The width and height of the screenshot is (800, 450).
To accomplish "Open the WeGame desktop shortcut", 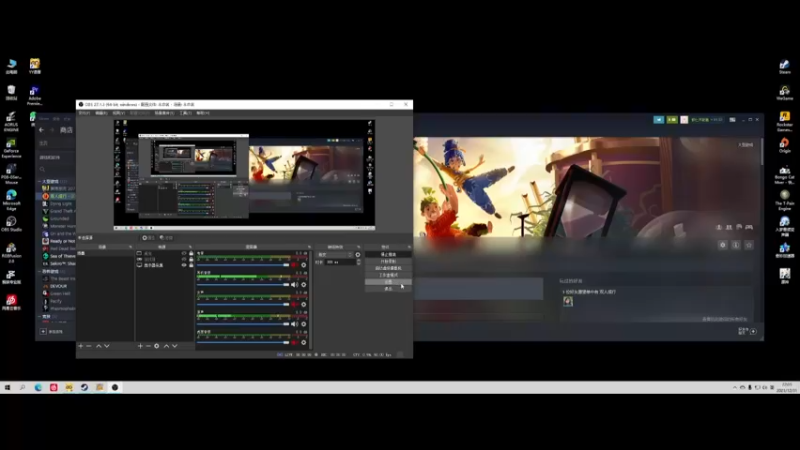I will click(x=785, y=93).
